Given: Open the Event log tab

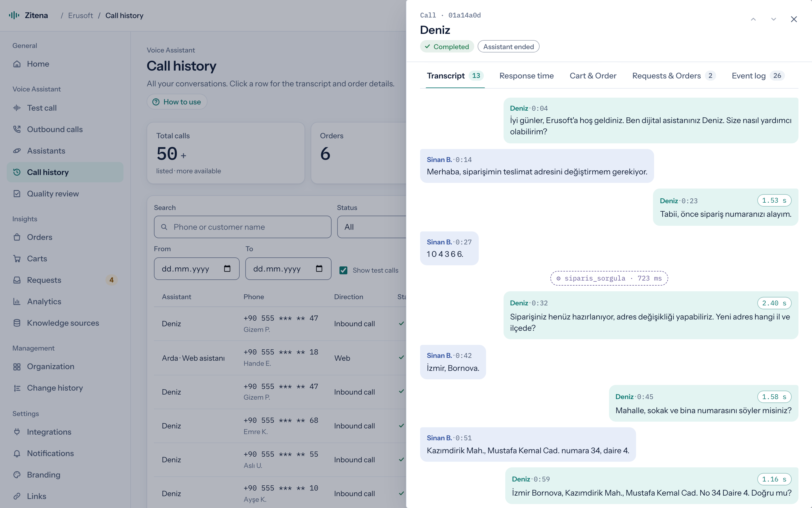Looking at the screenshot, I should [758, 76].
